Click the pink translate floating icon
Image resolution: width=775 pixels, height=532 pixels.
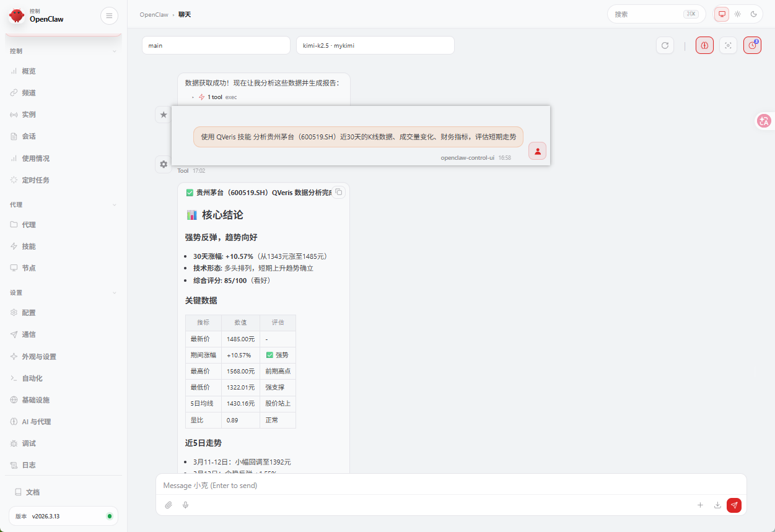764,121
